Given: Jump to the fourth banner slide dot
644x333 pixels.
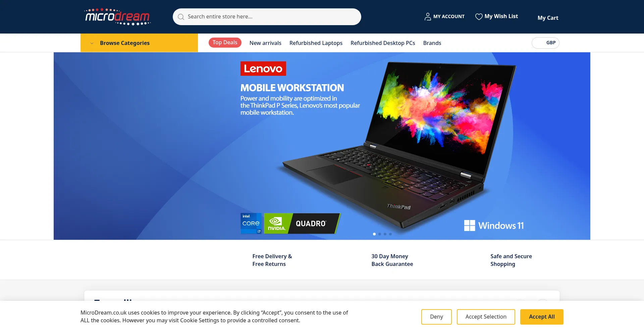Looking at the screenshot, I should click(390, 234).
